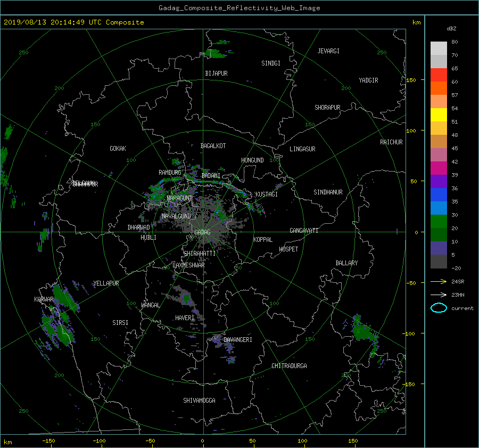This screenshot has width=479, height=448.
Task: Click the BALLARY city label
Action: coord(346,263)
